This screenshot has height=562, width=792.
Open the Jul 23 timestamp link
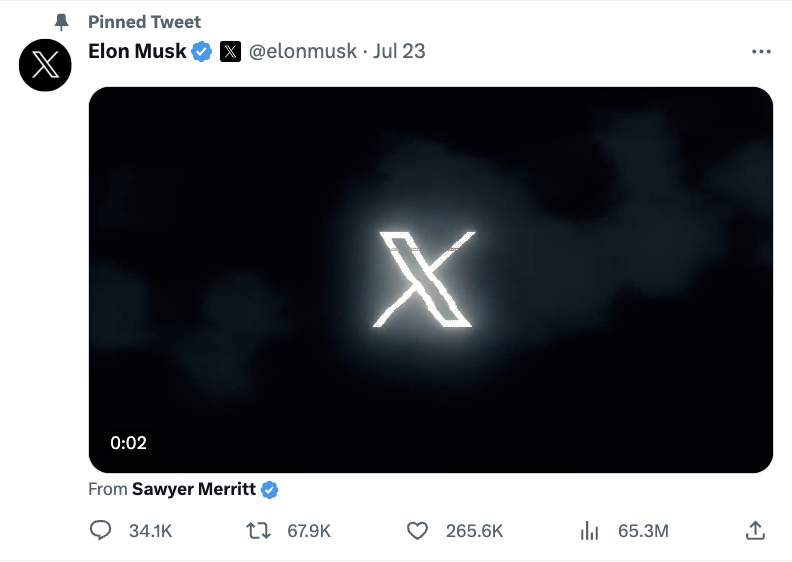tap(399, 51)
